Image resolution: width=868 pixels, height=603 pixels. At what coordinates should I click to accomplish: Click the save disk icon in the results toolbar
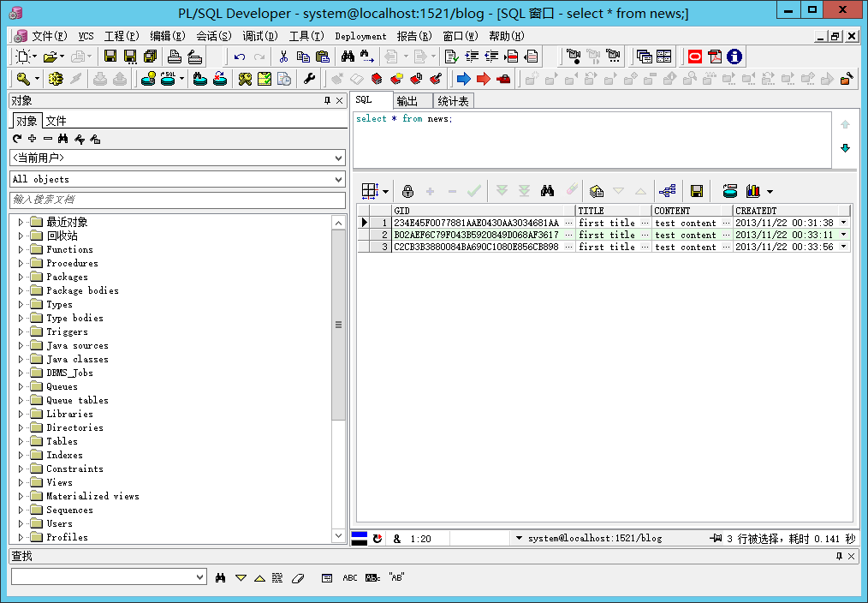click(697, 191)
